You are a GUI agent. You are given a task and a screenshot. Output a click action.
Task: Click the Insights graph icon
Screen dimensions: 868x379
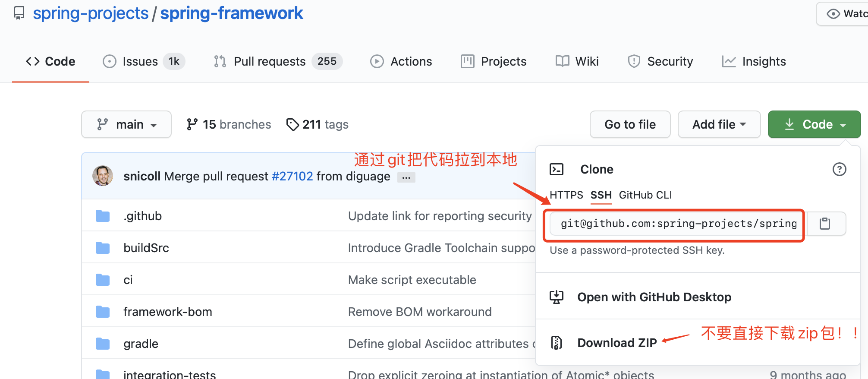coord(729,61)
